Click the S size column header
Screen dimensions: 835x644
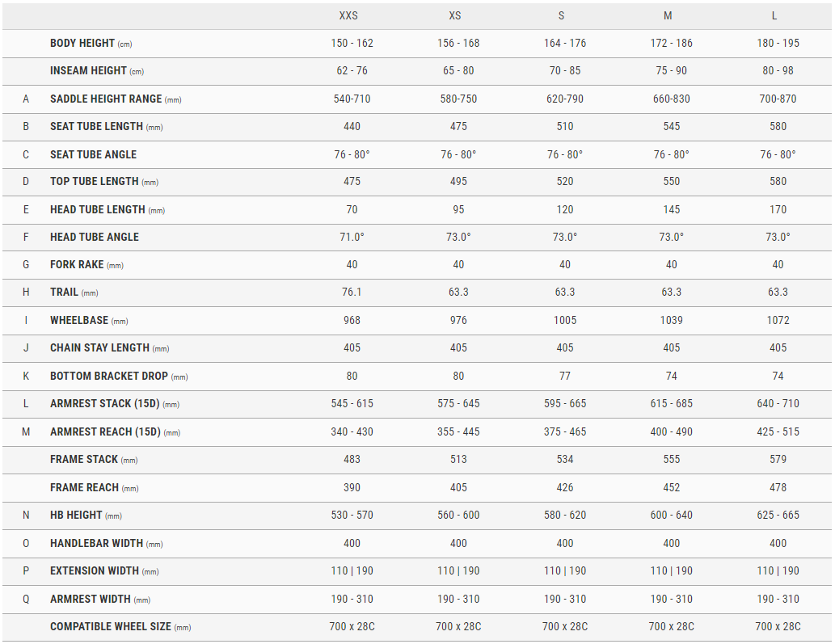[561, 16]
